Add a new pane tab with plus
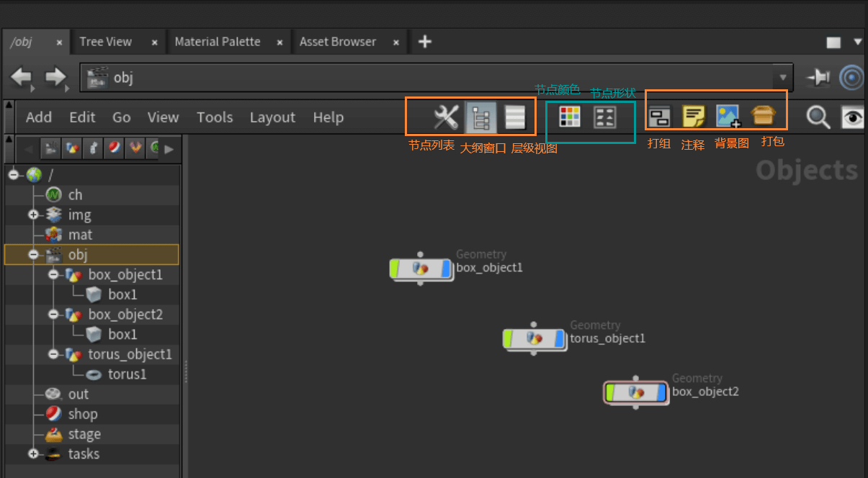868x478 pixels. [x=425, y=42]
